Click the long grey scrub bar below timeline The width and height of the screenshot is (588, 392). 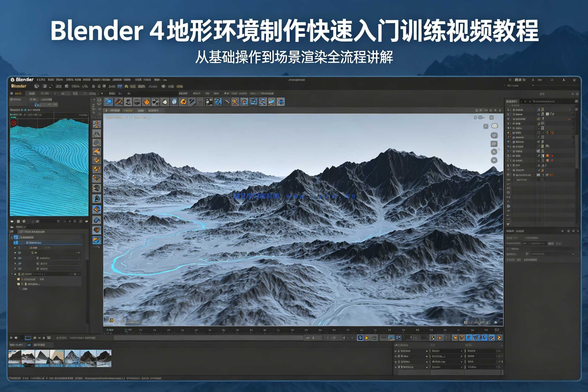pos(208,338)
